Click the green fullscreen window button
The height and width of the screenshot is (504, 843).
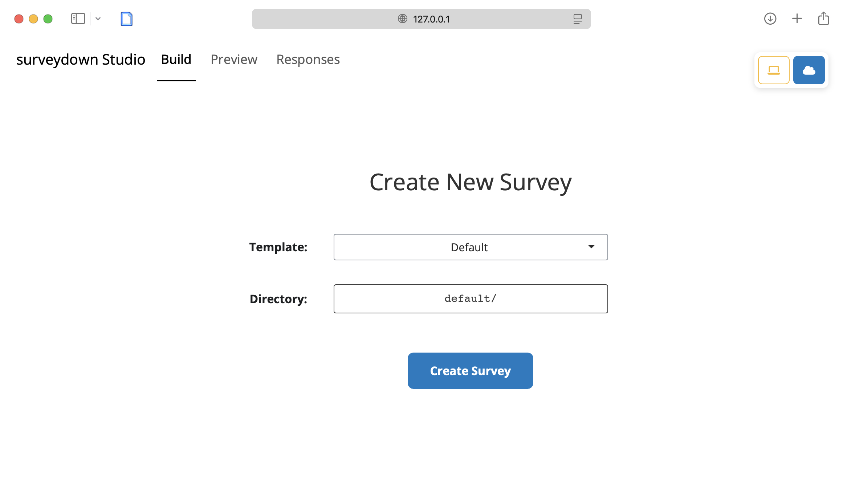tap(48, 19)
